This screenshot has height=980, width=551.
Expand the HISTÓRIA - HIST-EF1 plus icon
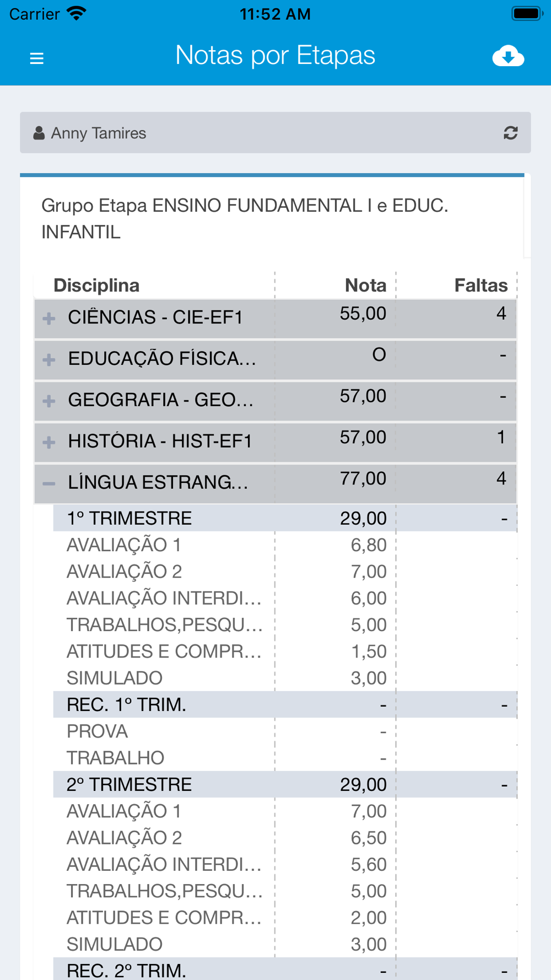(49, 442)
